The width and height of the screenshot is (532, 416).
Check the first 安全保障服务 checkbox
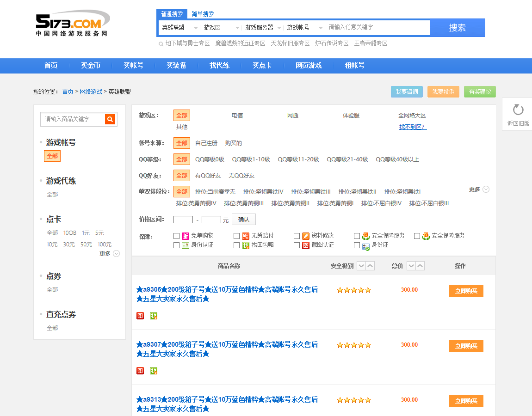click(x=357, y=236)
